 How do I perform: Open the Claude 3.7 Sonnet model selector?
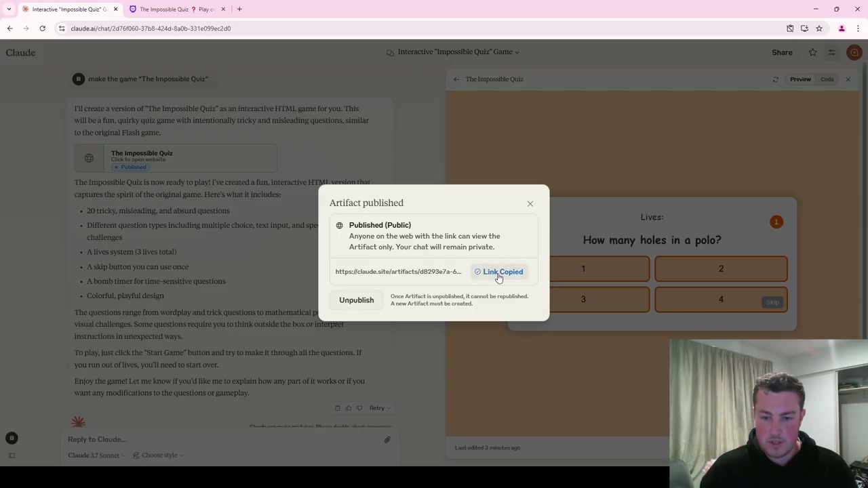click(x=97, y=455)
